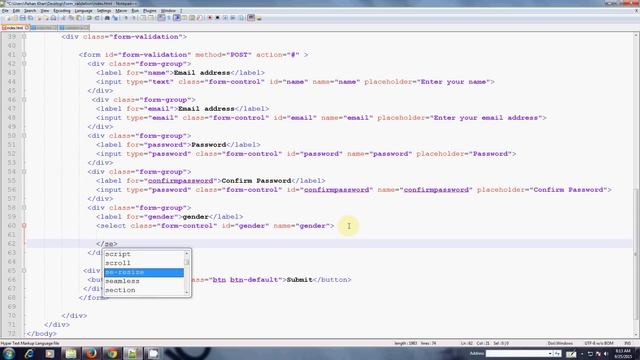Click the Copy toolbar icon

pos(71,18)
